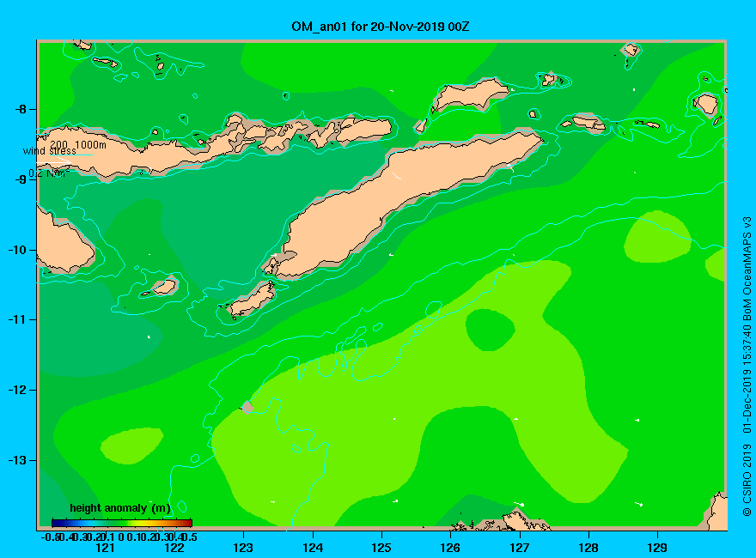Image resolution: width=756 pixels, height=558 pixels.
Task: Click latitude axis label -8
Action: (21, 109)
